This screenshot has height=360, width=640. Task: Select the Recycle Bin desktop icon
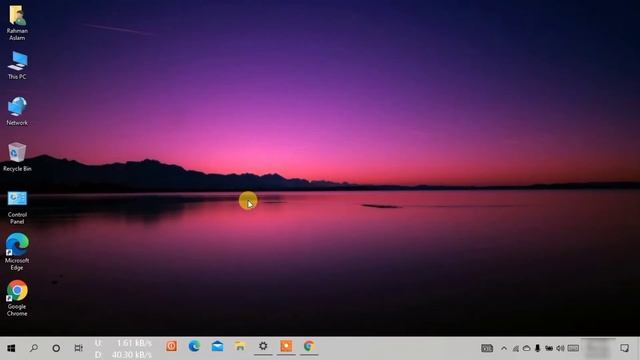(17, 157)
